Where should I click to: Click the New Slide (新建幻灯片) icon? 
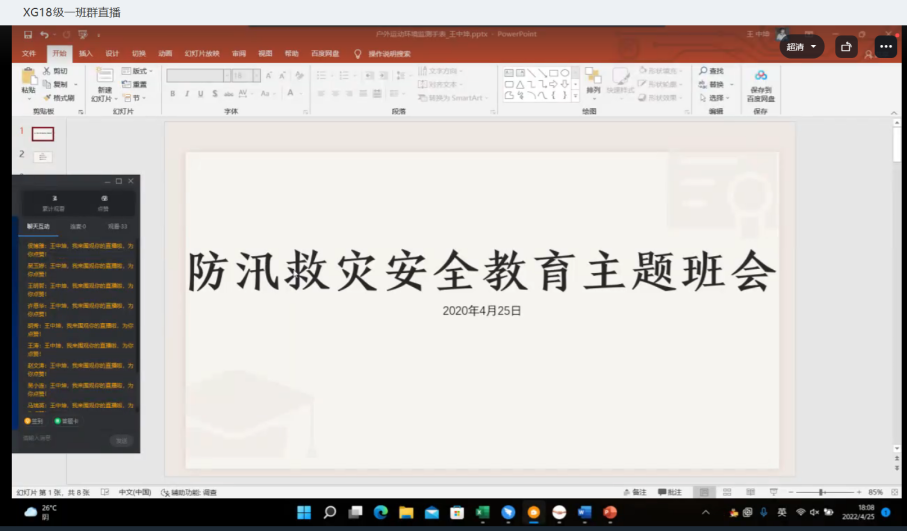(x=104, y=78)
